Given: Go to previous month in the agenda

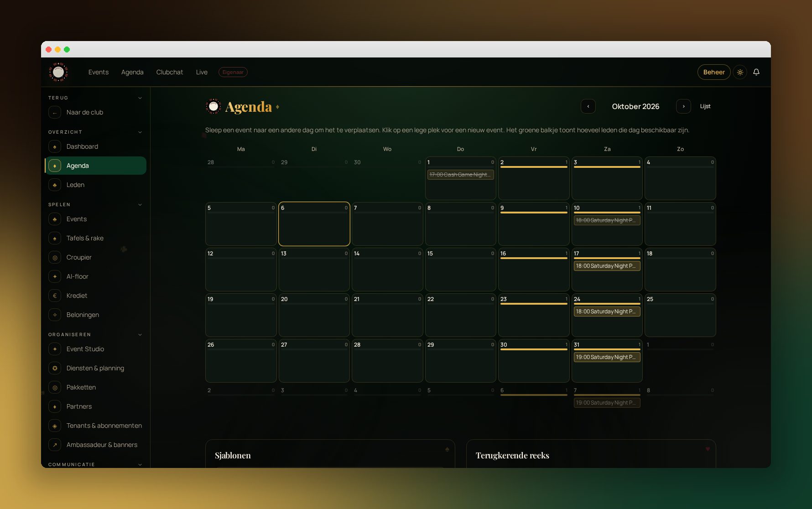Looking at the screenshot, I should pyautogui.click(x=588, y=106).
